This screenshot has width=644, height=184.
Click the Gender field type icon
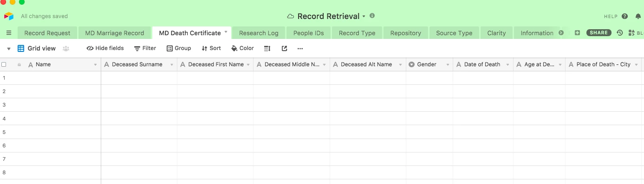[x=411, y=64]
